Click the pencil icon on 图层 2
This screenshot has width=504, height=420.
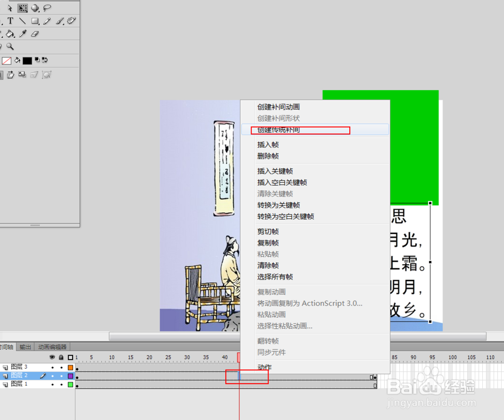pos(43,376)
